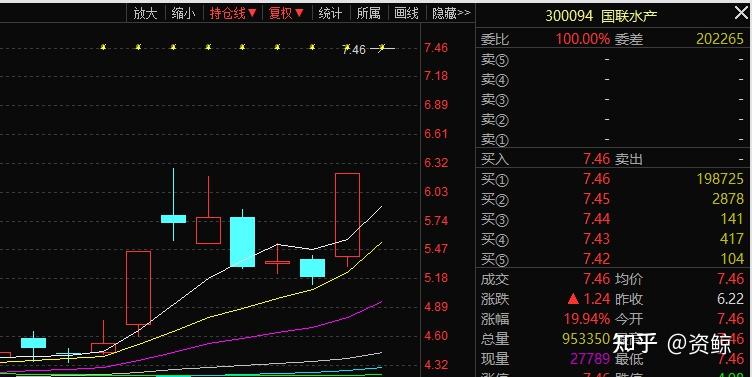Click the 现量 value 27789
Screen dimensions: 752x377
click(590, 359)
